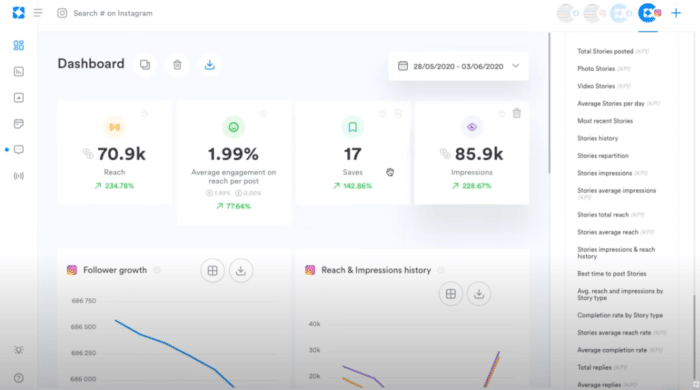
Task: Click the info icon on Average engagement card
Action: pyautogui.click(x=263, y=114)
